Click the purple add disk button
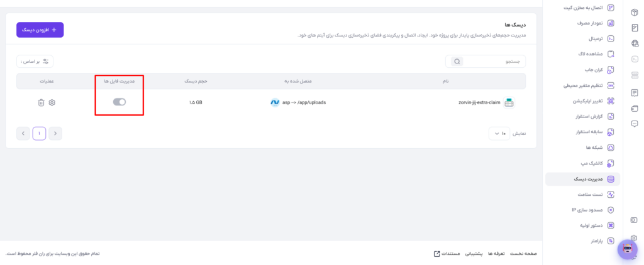This screenshot has width=644, height=265. coord(40,30)
